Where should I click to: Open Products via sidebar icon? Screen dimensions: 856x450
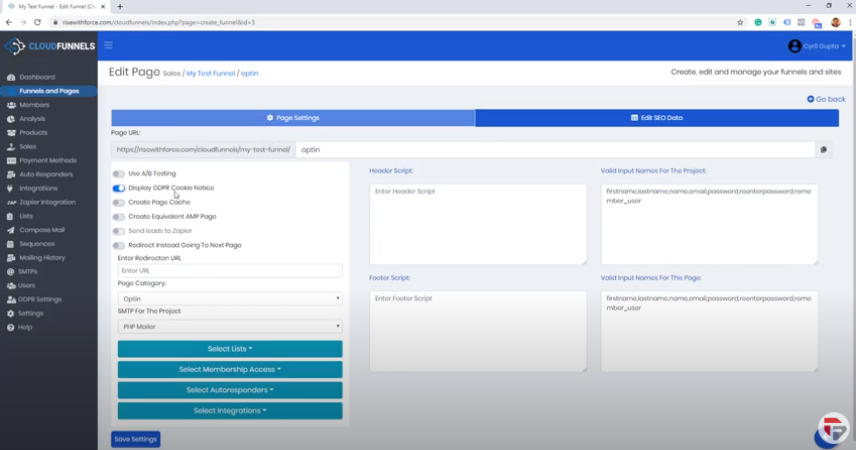coord(11,133)
